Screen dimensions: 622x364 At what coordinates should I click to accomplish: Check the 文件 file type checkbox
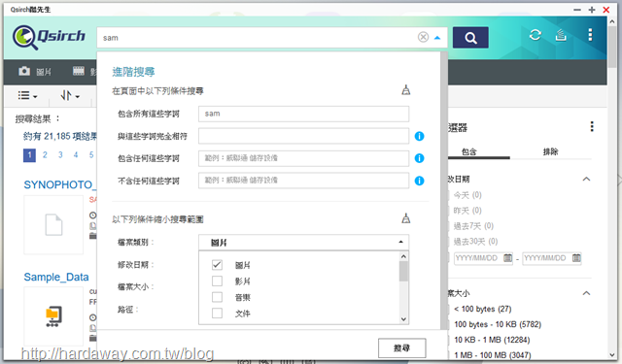217,314
